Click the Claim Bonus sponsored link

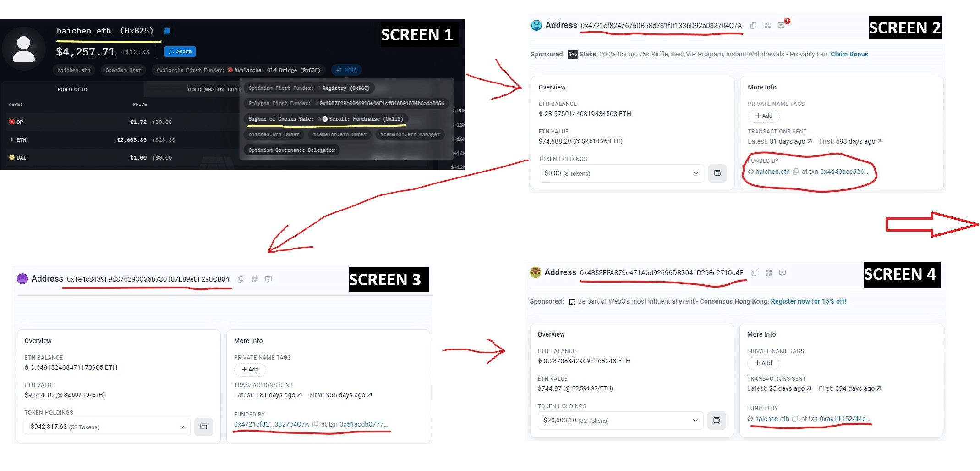tap(849, 55)
